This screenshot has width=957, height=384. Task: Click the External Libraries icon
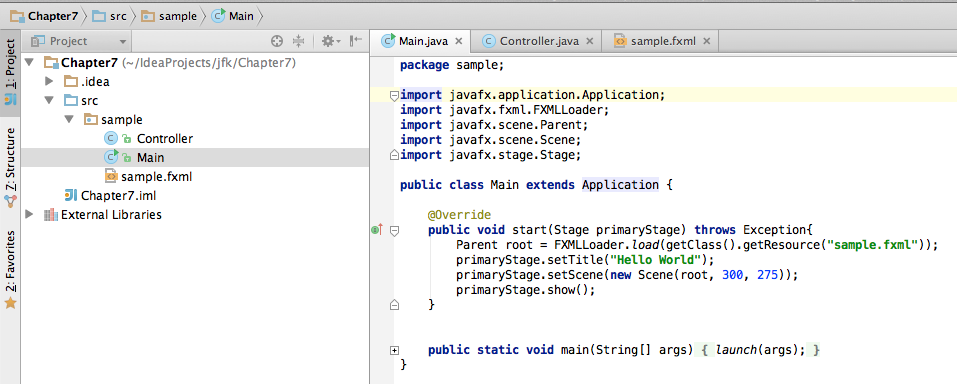[51, 215]
